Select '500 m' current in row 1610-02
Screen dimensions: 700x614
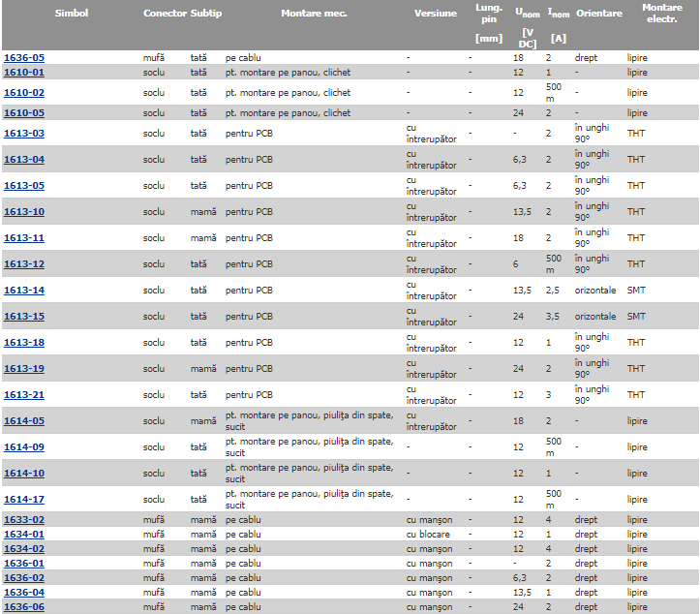pyautogui.click(x=554, y=93)
